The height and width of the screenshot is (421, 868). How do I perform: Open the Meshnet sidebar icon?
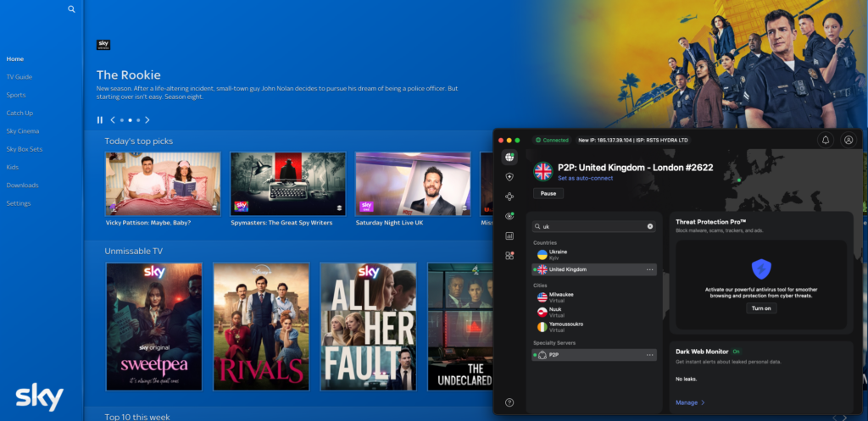click(509, 197)
